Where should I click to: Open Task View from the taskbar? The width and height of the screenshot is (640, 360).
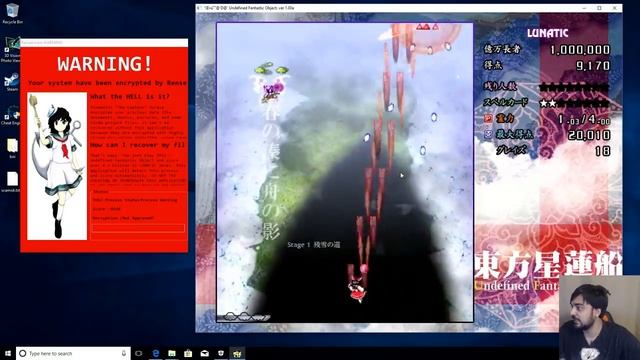tap(139, 353)
